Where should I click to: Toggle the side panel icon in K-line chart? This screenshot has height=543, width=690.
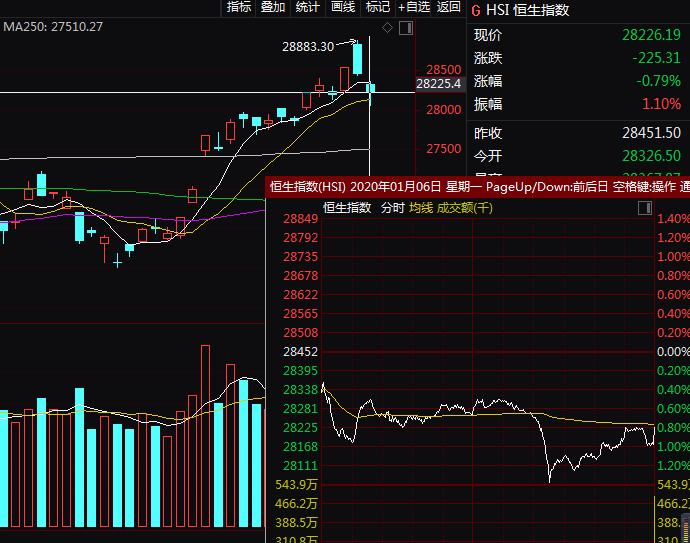click(406, 28)
